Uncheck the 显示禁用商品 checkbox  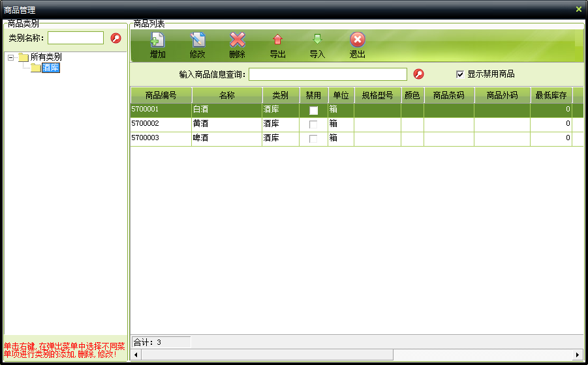tap(460, 74)
